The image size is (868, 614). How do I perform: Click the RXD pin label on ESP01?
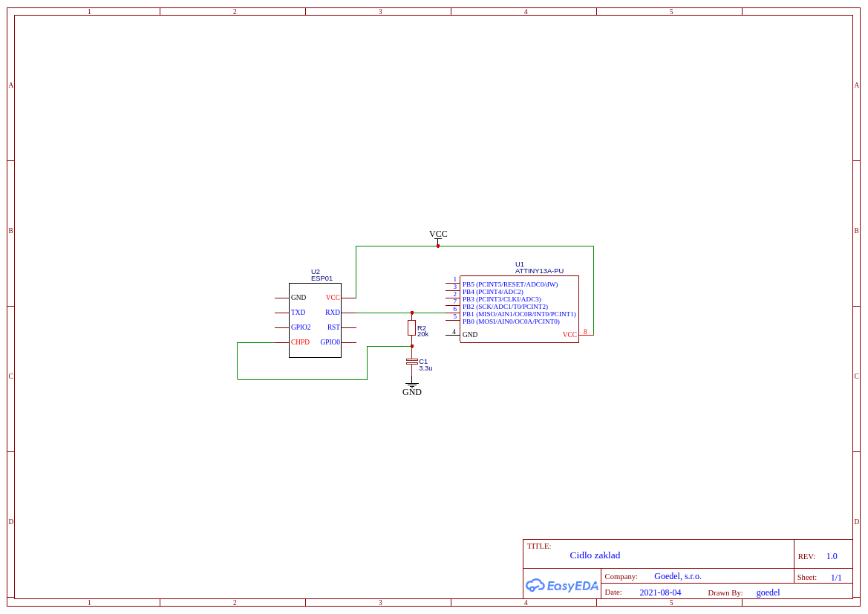(x=332, y=313)
